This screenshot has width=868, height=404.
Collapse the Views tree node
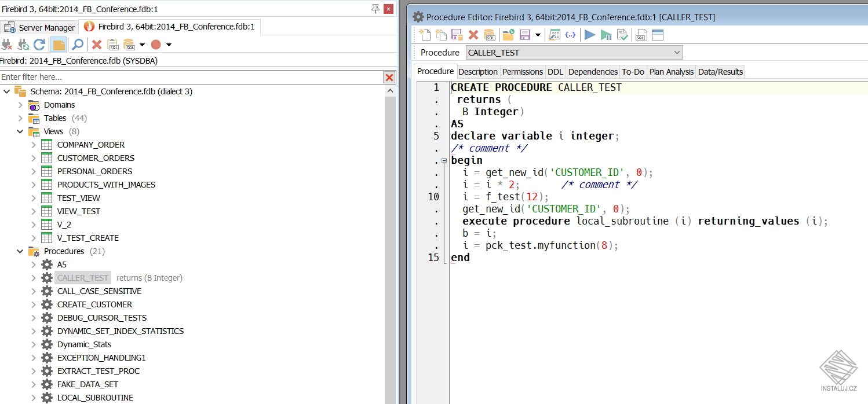click(x=20, y=131)
